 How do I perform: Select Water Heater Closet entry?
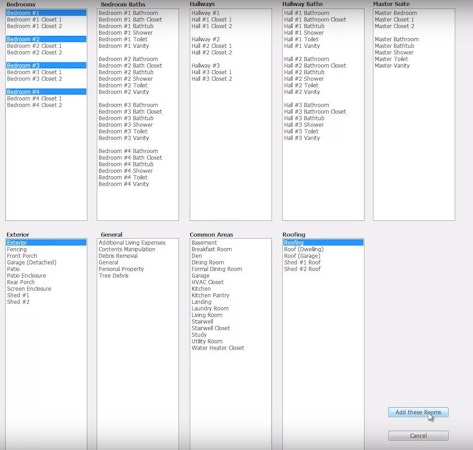click(x=218, y=348)
